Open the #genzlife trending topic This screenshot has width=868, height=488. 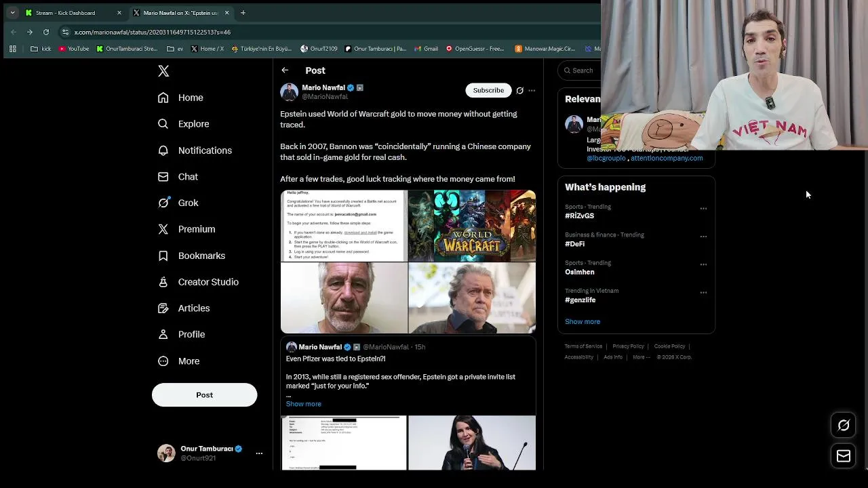point(580,300)
